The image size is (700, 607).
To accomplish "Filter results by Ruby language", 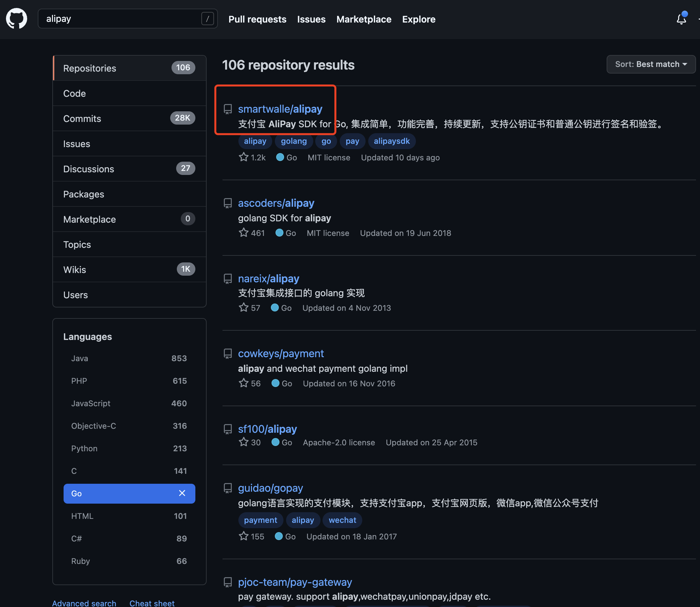I will click(x=129, y=561).
